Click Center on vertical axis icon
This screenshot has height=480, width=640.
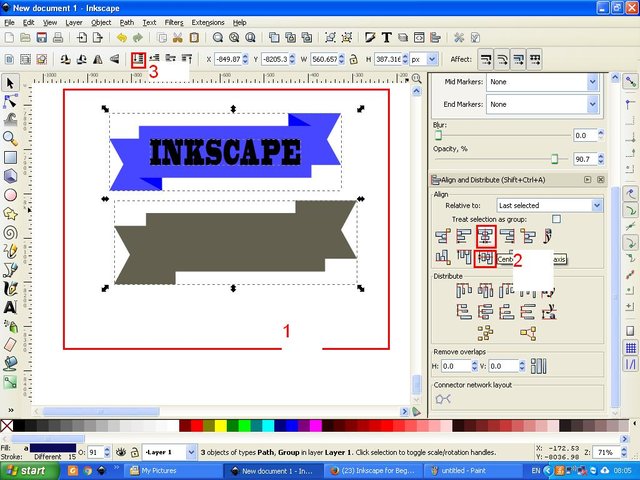pyautogui.click(x=486, y=236)
